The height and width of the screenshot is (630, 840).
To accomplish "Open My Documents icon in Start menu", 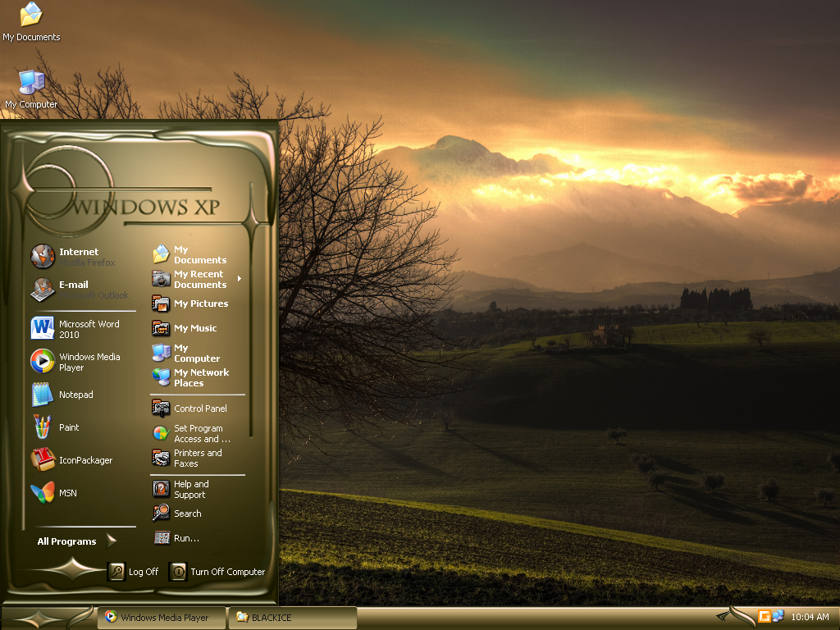I will (161, 254).
